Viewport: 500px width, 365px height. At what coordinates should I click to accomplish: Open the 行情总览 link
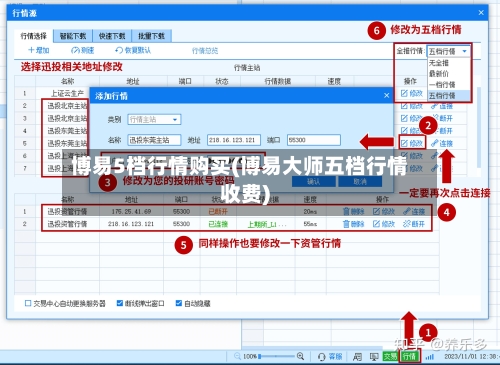click(205, 51)
